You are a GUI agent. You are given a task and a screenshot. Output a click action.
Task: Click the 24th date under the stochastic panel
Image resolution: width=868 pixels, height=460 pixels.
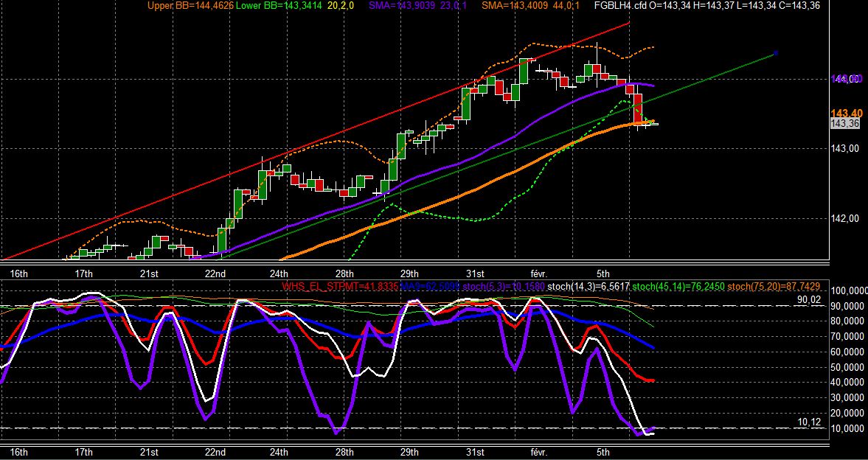click(279, 452)
